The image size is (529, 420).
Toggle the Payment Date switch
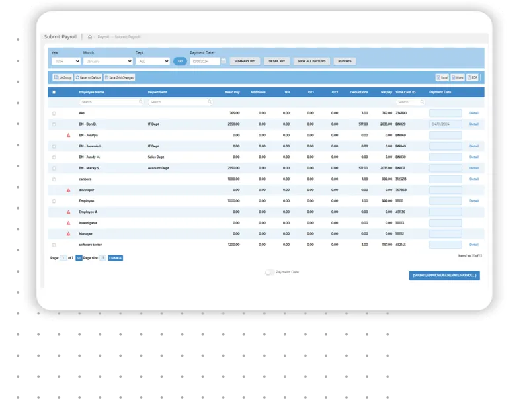tap(270, 272)
